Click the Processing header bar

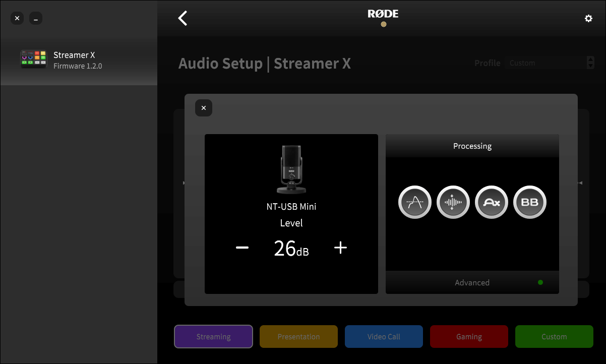[x=472, y=146]
